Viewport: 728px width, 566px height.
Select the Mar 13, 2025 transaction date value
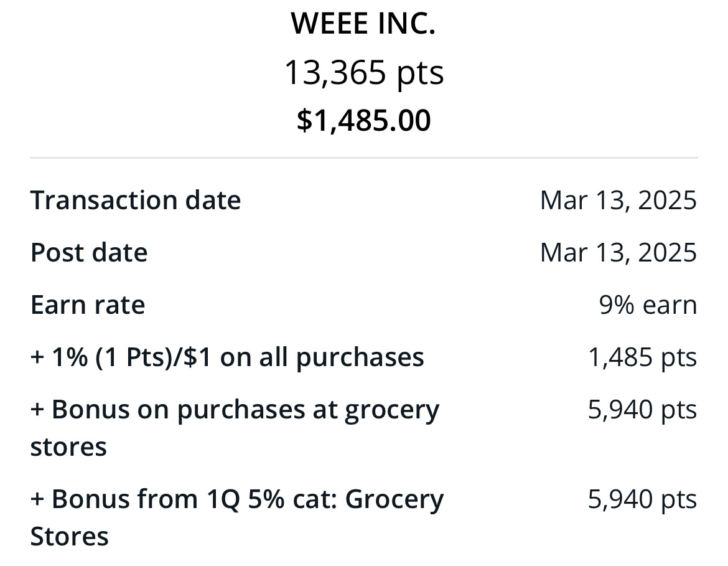coord(618,200)
